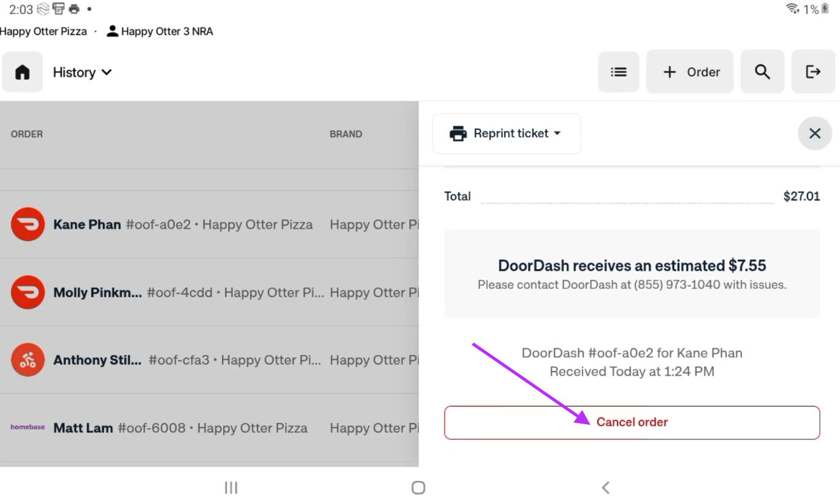Click the search magnifier icon
The height and width of the screenshot is (504, 840).
point(762,72)
